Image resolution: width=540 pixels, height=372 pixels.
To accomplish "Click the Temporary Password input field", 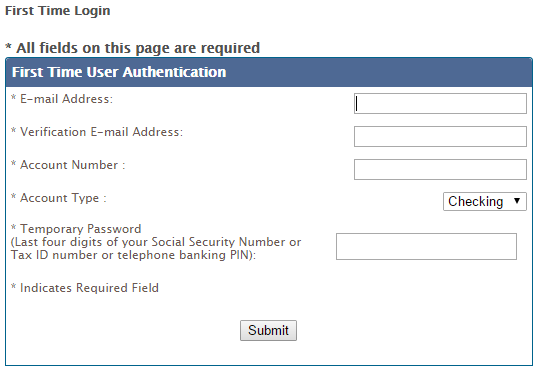I will (426, 246).
